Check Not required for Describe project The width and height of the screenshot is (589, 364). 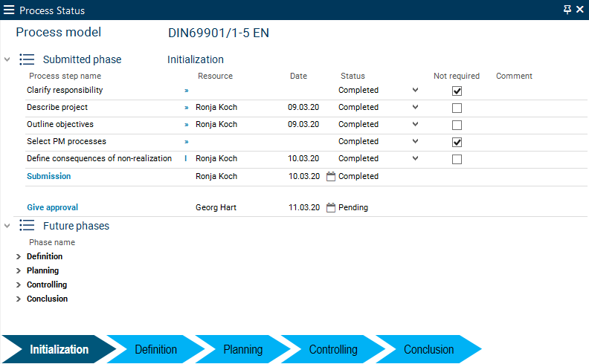click(x=457, y=108)
